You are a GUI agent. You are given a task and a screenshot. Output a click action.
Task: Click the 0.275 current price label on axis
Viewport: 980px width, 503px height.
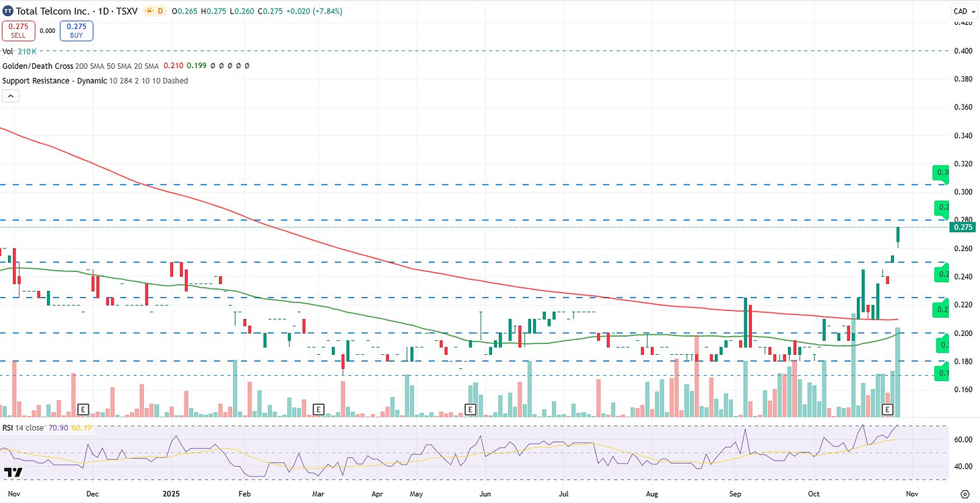[962, 228]
